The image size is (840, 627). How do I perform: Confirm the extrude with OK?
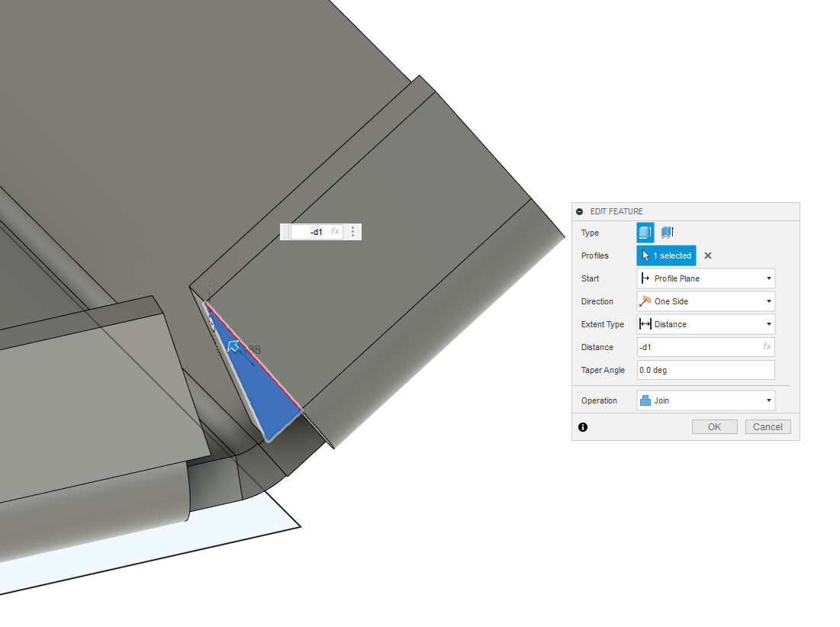714,426
